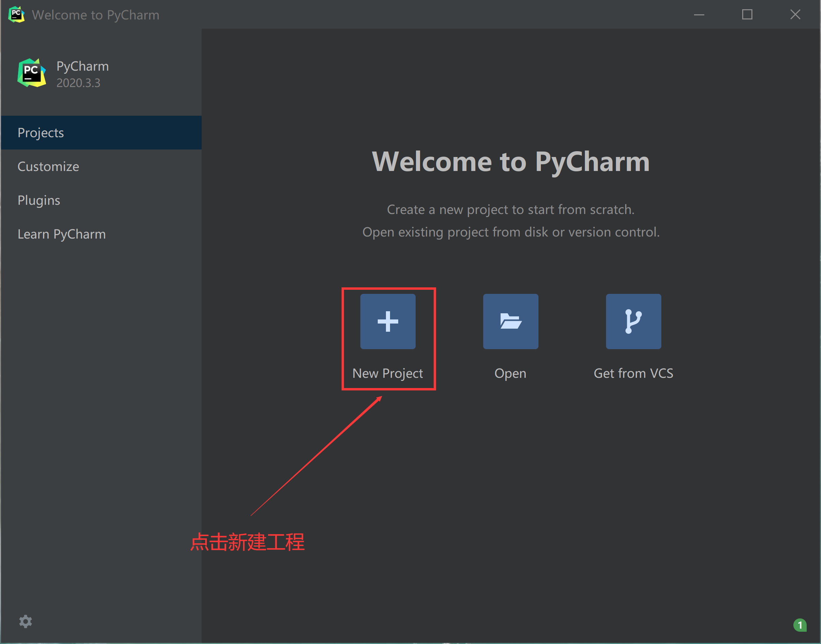Open the settings gear at bottom left
The height and width of the screenshot is (644, 821).
(26, 621)
